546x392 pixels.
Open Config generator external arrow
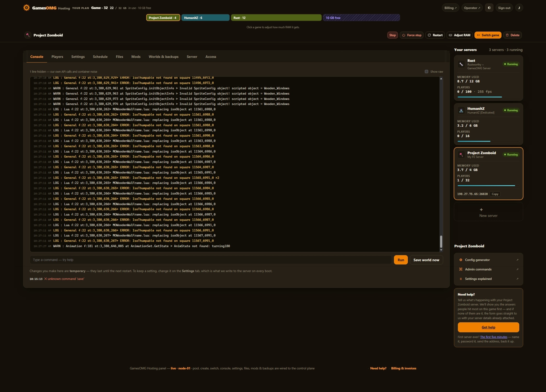point(517,260)
